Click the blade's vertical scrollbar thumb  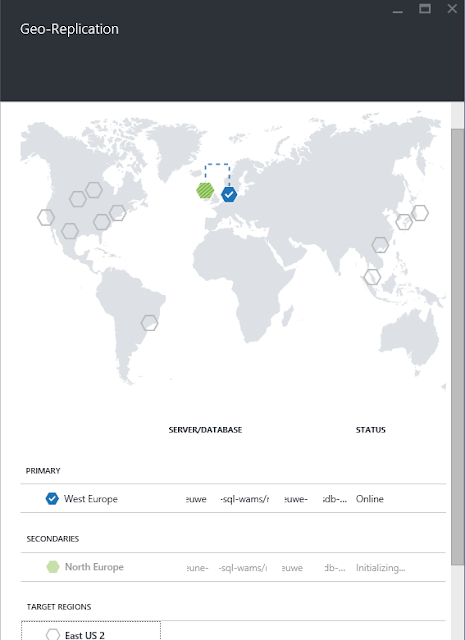[x=457, y=347]
